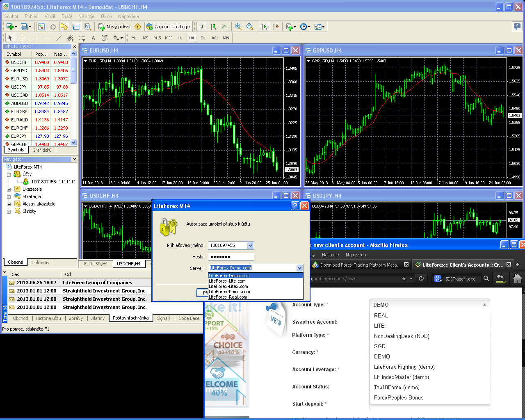Image resolution: width=525 pixels, height=420 pixels.
Task: Reload the Firefox page
Action: pyautogui.click(x=421, y=278)
